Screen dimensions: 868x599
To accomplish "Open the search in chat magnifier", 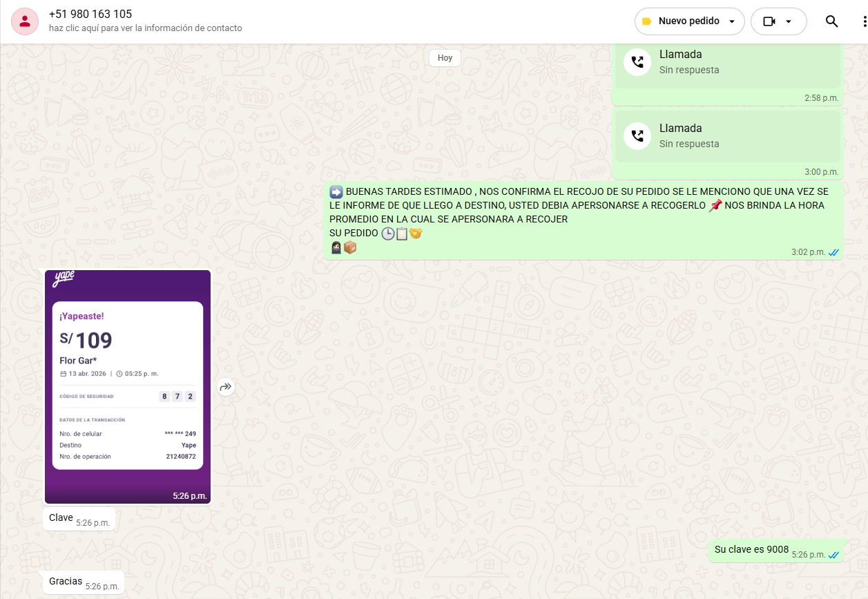I will [831, 21].
